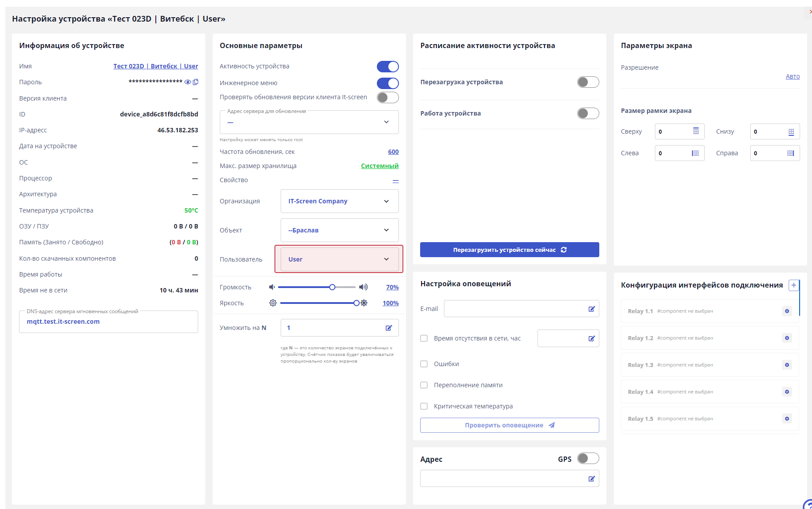Click volume value 70% link
The image size is (812, 509).
point(392,287)
